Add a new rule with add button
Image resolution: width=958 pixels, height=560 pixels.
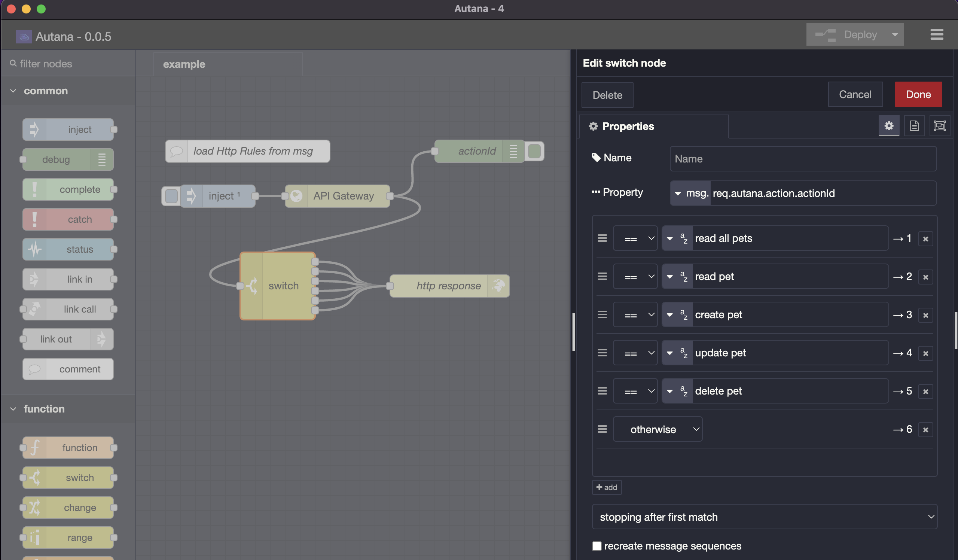[606, 487]
